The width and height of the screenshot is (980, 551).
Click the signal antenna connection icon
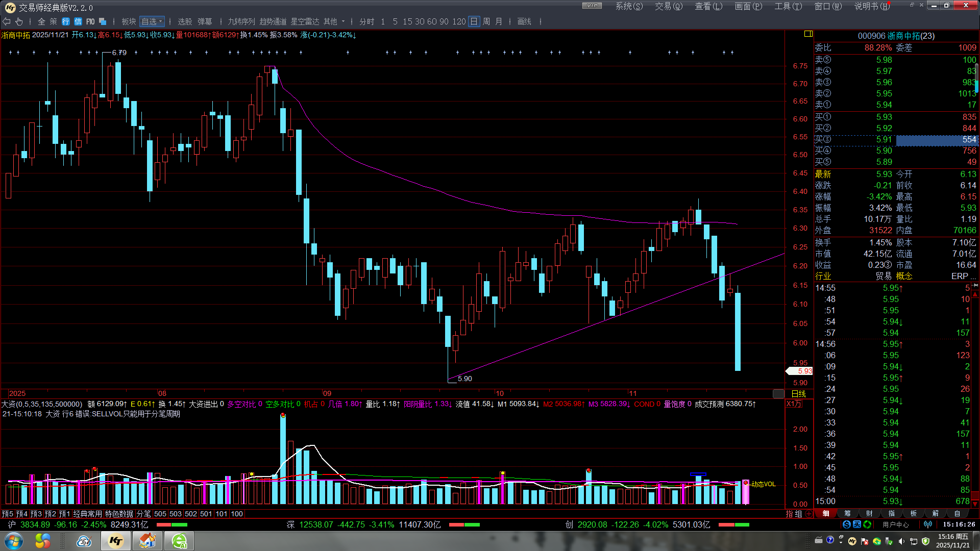pos(928,524)
